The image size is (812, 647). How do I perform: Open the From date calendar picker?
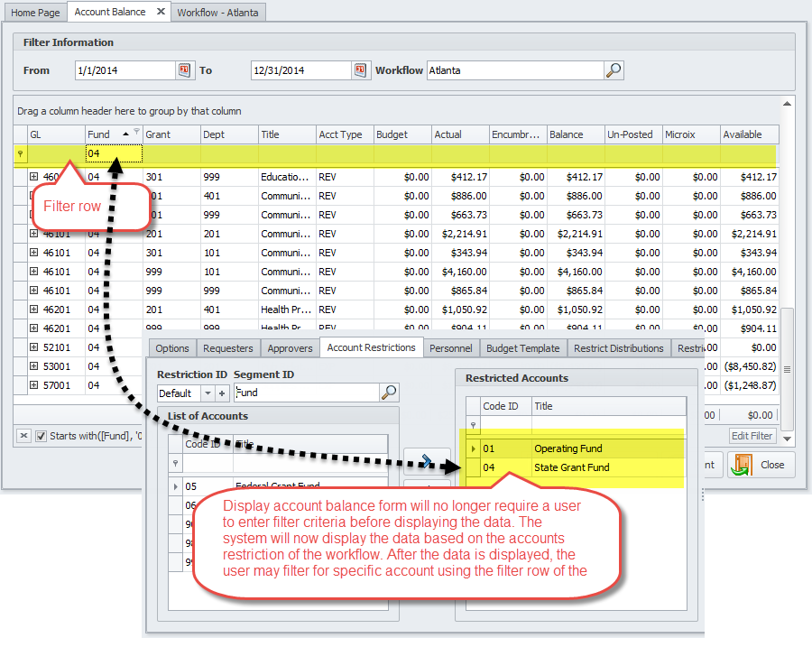tap(184, 70)
